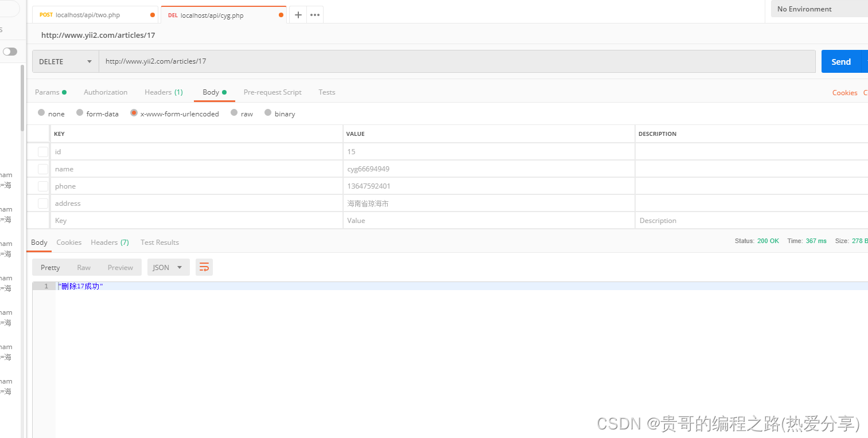Check the address parameter row checkbox
This screenshot has height=438, width=868.
pyautogui.click(x=43, y=204)
